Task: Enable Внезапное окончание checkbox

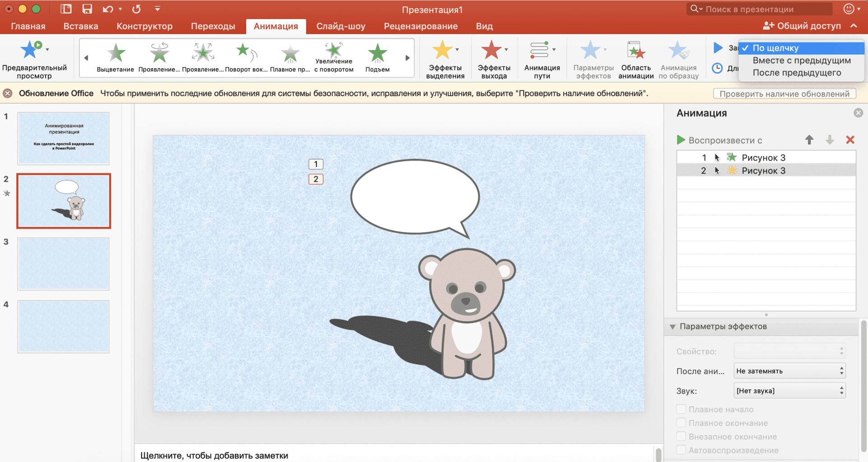Action: (x=681, y=436)
